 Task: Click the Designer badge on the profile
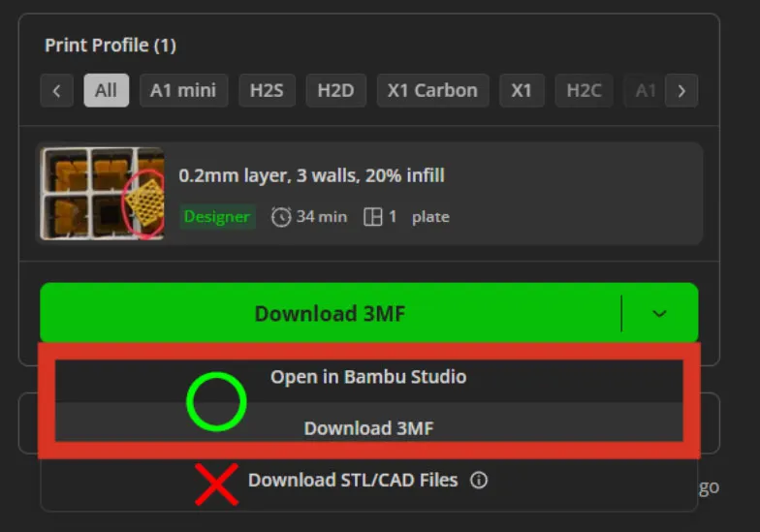217,217
